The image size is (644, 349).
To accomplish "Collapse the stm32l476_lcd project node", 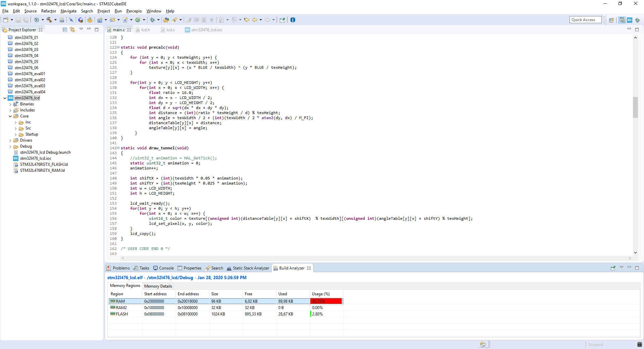I will point(5,98).
